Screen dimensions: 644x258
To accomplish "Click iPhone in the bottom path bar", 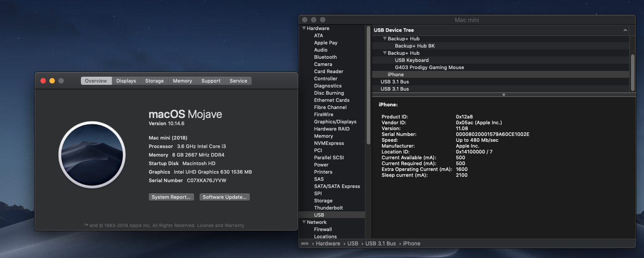I will tap(412, 244).
